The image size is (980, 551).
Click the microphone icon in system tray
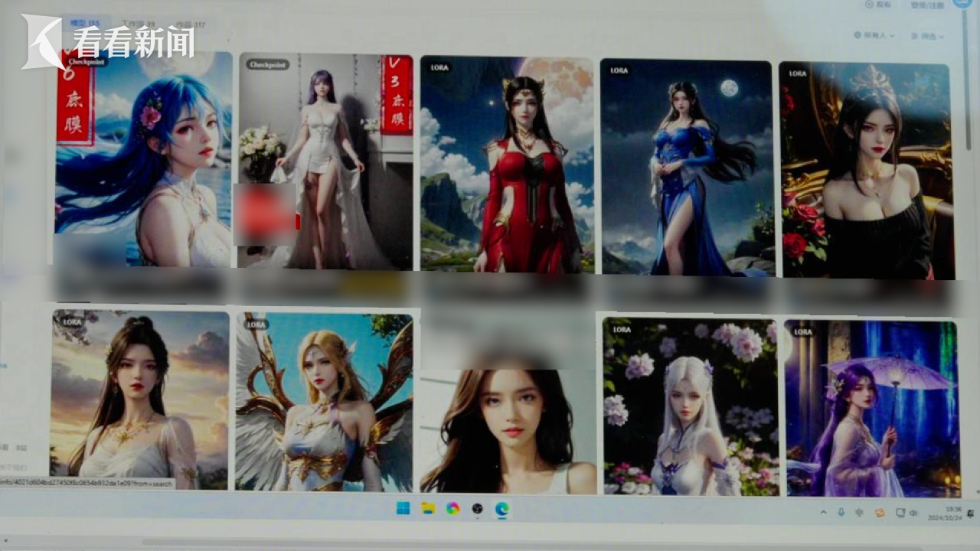coord(841,512)
